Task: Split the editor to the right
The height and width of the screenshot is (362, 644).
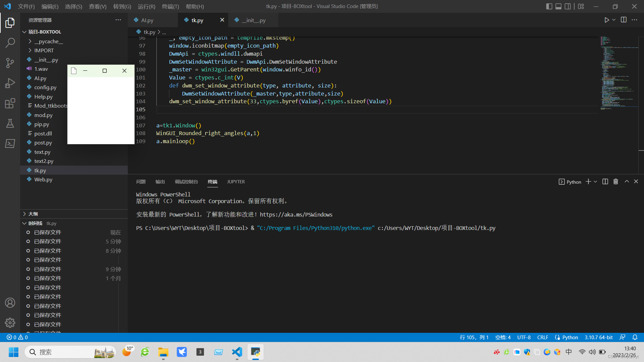Action: (x=624, y=20)
